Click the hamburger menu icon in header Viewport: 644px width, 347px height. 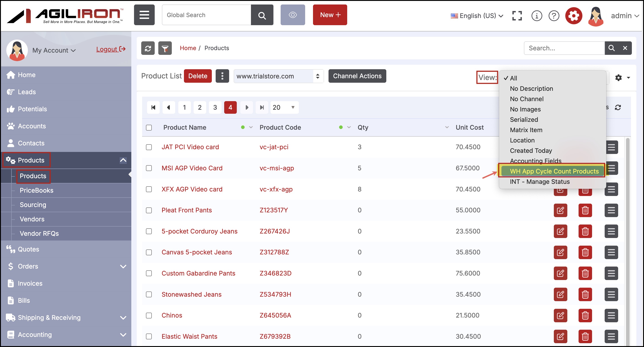[x=144, y=15]
